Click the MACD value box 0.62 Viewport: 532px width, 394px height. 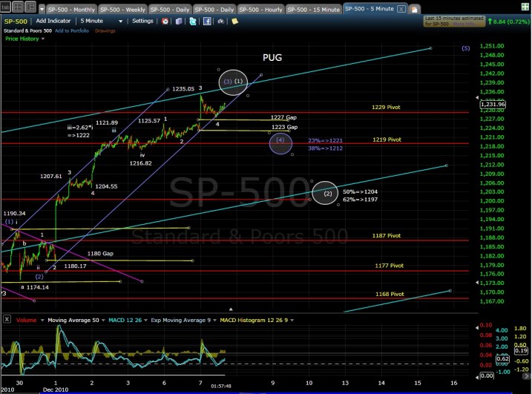point(502,358)
